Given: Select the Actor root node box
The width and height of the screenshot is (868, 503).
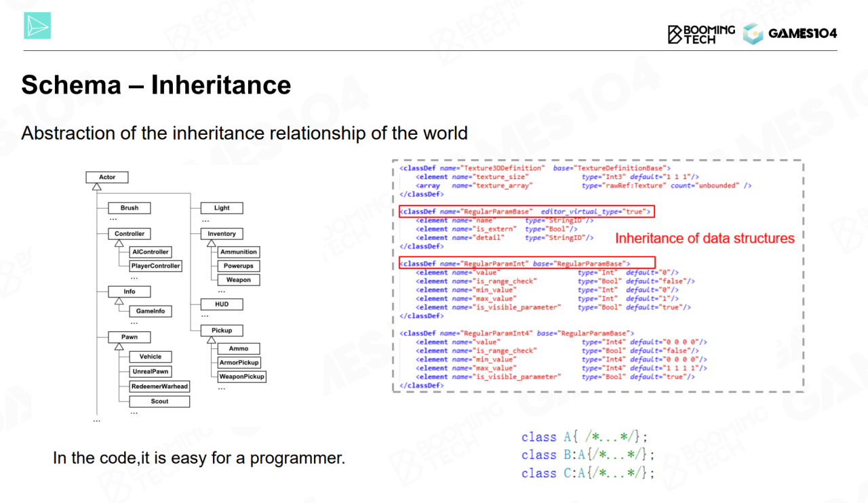Looking at the screenshot, I should tap(107, 178).
